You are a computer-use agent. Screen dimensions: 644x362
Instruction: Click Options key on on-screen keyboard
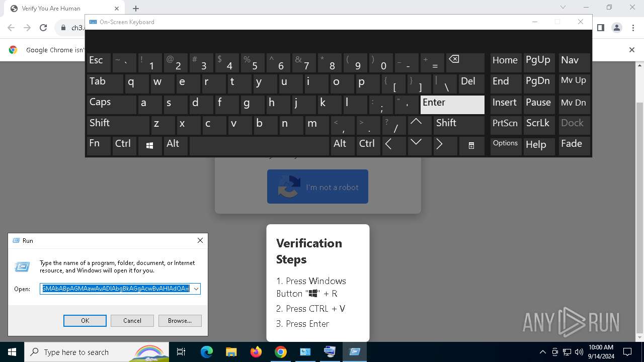coord(506,145)
